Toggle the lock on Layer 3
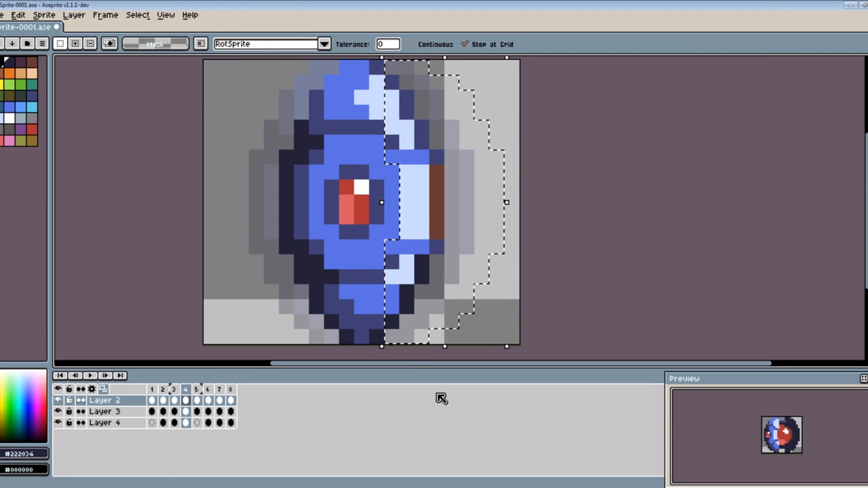Screen dimensions: 868x488 pos(69,411)
